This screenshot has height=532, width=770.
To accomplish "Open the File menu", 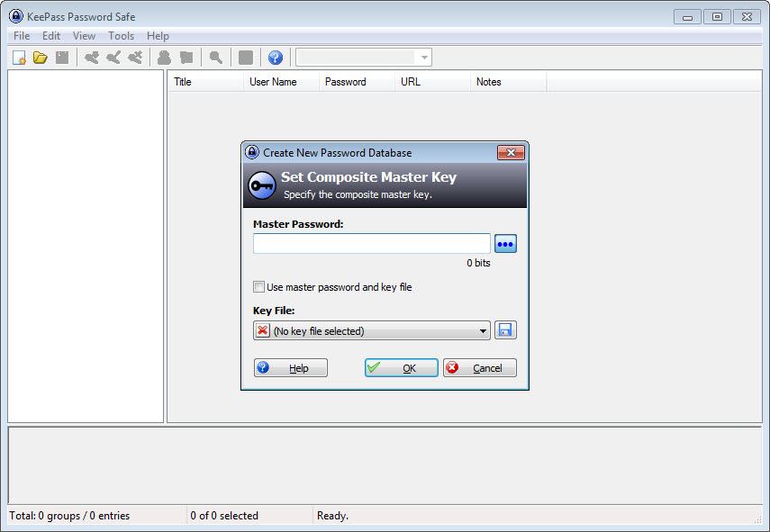I will [22, 36].
